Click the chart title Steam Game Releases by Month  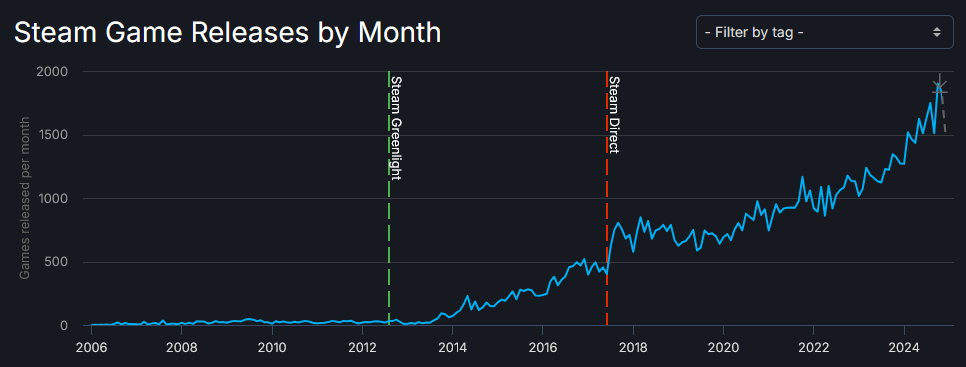coord(227,33)
